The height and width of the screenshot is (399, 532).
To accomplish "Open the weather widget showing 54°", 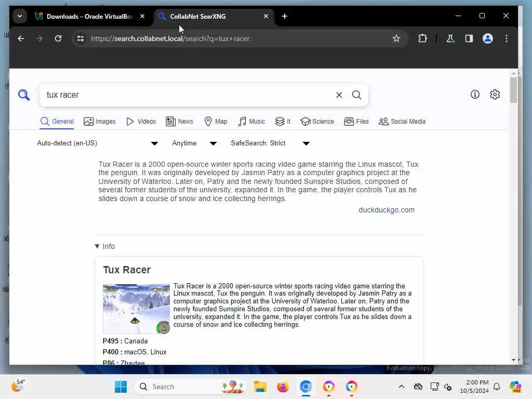I will (x=18, y=386).
